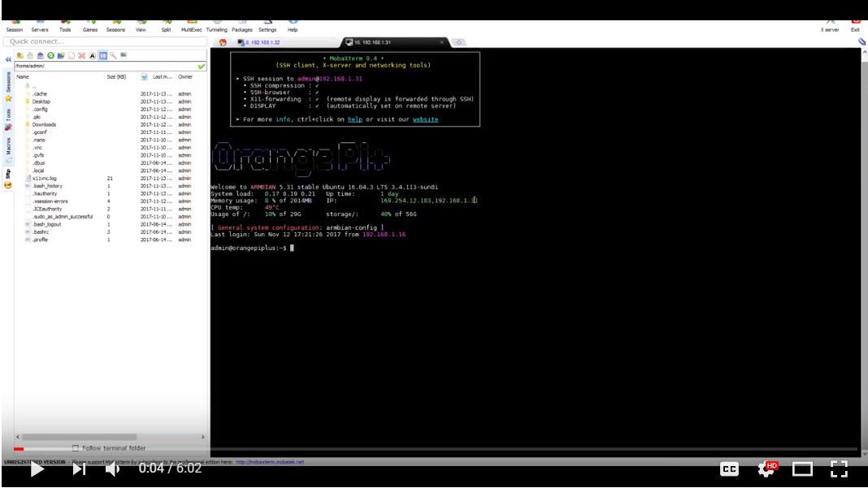Select the .cache folder row
The width and height of the screenshot is (868, 488).
(x=111, y=94)
